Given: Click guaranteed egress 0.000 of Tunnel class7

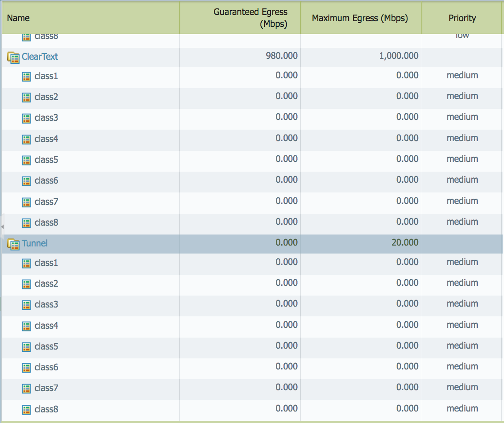Looking at the screenshot, I should click(287, 387).
